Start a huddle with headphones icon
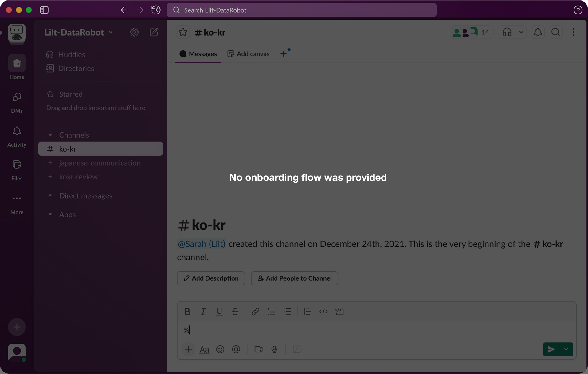 (507, 32)
